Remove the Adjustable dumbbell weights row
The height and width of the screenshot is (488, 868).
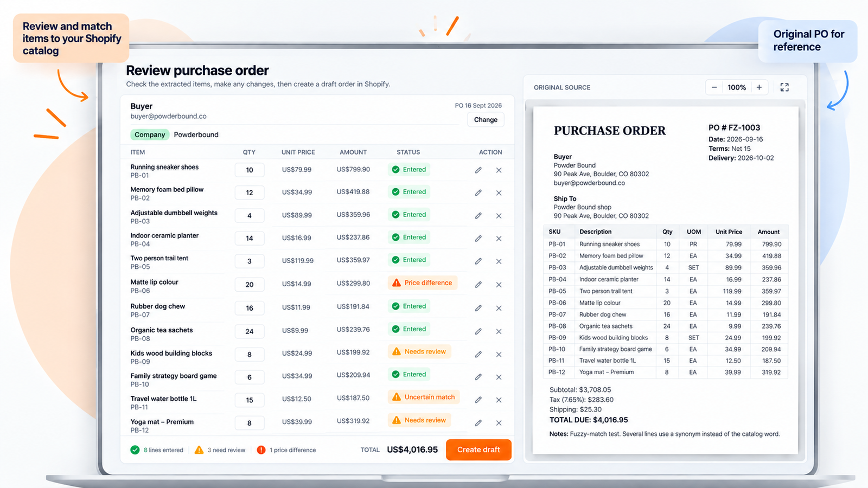point(499,216)
